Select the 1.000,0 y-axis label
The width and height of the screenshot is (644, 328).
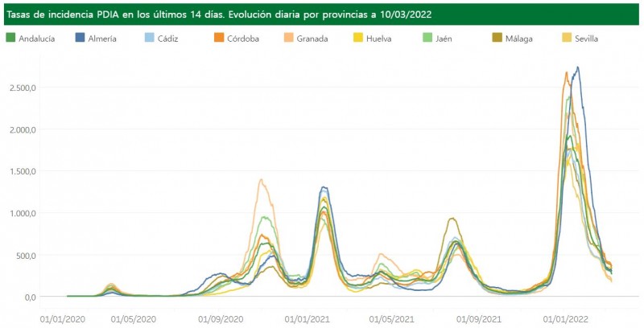[x=23, y=213]
